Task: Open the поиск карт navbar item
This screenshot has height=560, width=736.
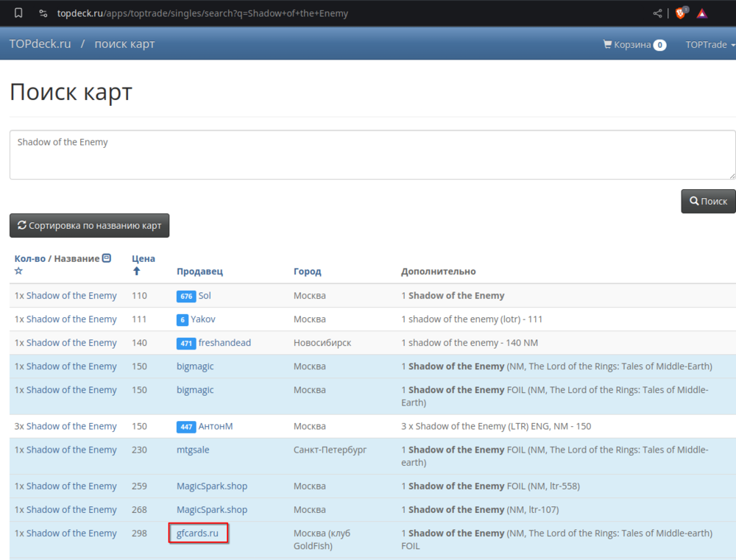Action: click(124, 44)
